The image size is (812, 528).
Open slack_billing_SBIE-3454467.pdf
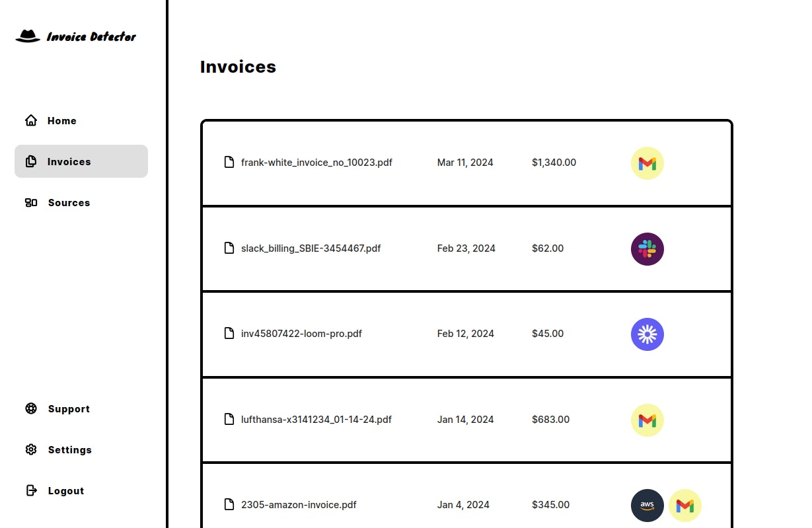tap(311, 248)
